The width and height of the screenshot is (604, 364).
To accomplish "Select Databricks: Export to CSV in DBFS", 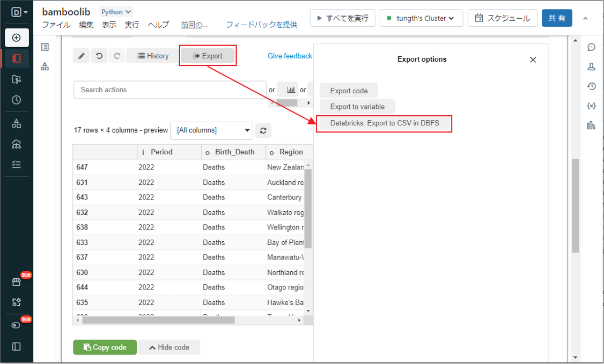I will click(384, 123).
